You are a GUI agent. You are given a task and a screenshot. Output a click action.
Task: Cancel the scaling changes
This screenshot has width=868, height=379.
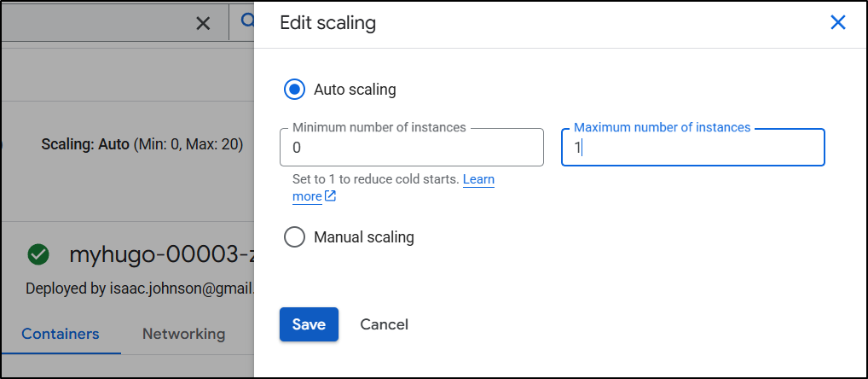(x=384, y=324)
